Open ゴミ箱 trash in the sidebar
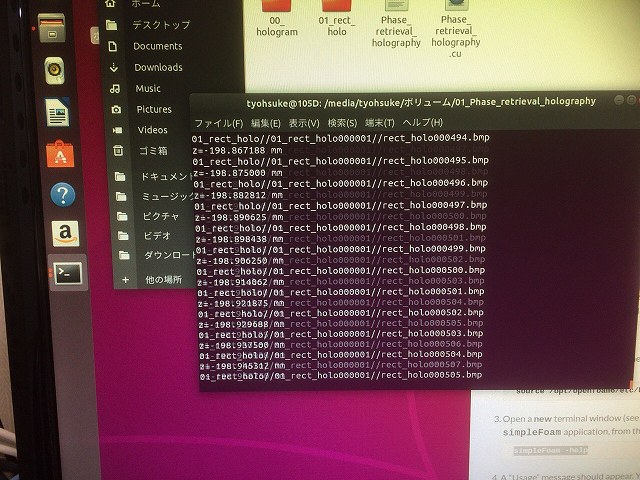Viewport: 640px width, 480px height. (154, 150)
